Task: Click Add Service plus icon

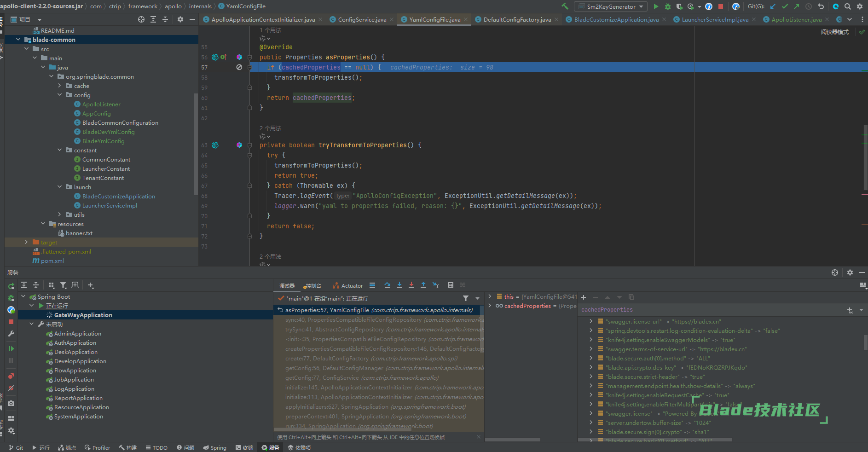Action: coord(91,285)
